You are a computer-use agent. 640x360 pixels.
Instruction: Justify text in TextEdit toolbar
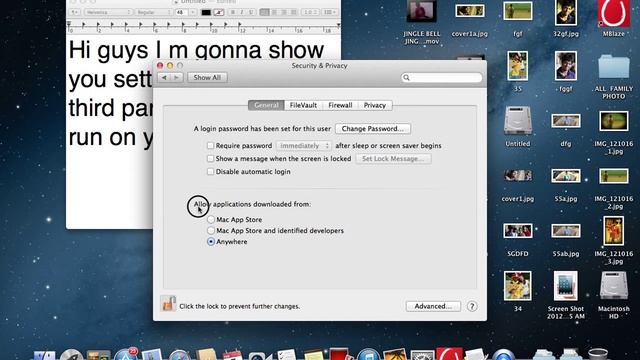pos(293,12)
